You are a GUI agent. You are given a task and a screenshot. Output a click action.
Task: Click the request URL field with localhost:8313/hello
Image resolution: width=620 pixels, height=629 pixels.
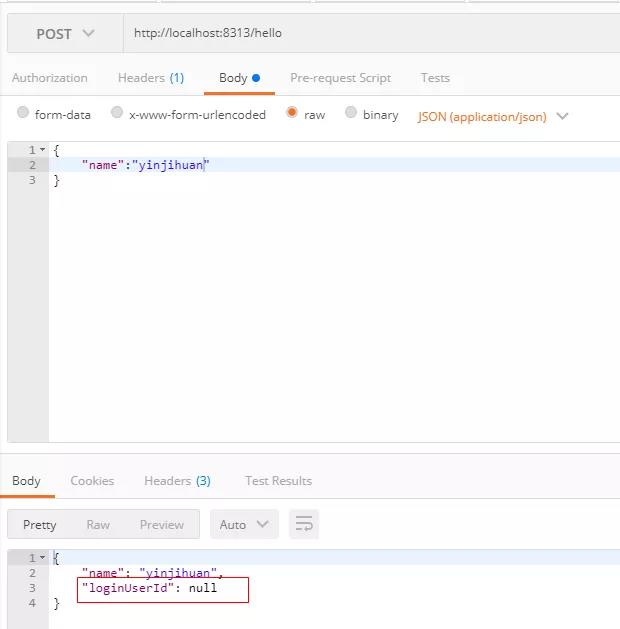point(371,33)
